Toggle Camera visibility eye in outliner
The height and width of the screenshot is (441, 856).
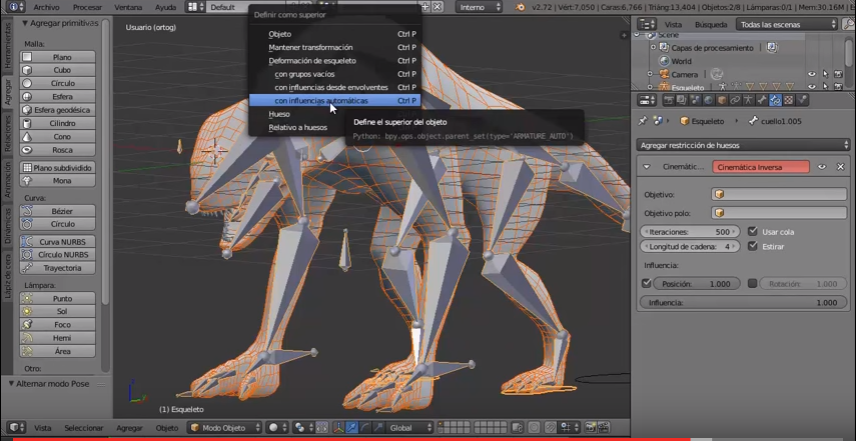click(812, 74)
